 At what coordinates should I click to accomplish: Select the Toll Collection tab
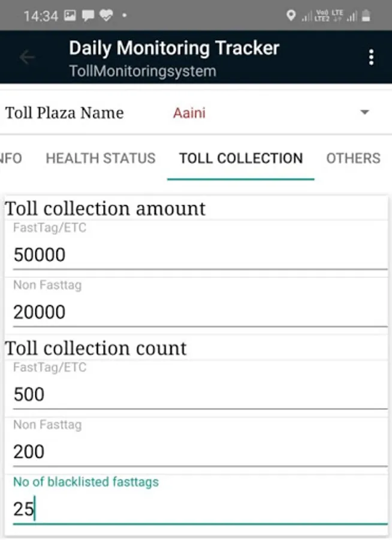click(241, 158)
